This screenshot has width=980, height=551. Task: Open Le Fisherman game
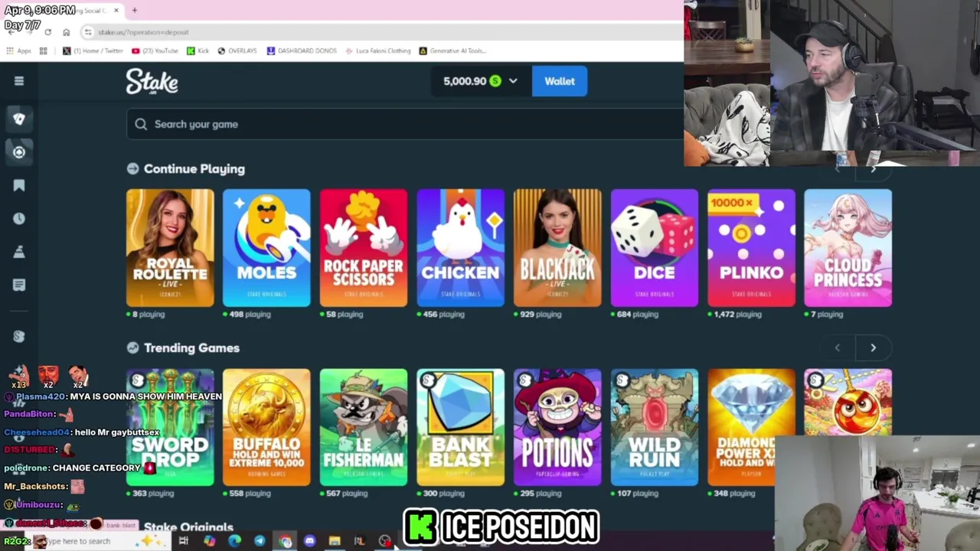[x=364, y=427]
